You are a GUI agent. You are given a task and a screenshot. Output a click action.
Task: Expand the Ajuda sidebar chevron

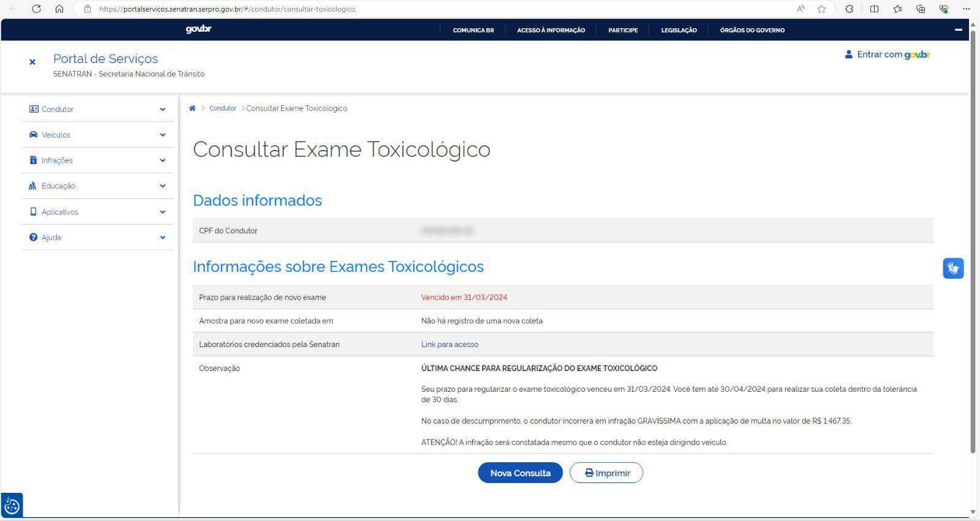[x=162, y=238]
